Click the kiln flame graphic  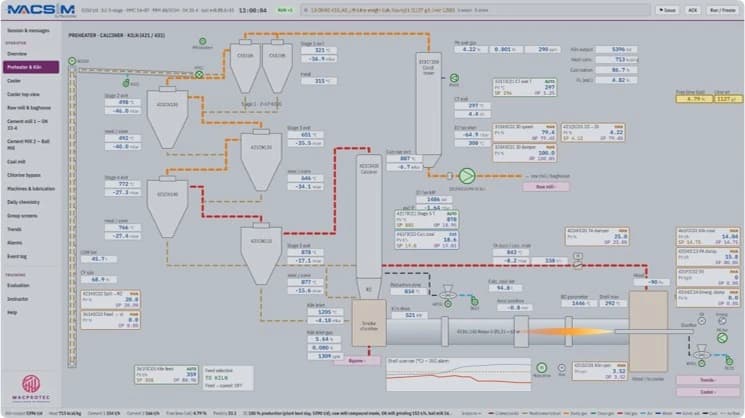tap(570, 332)
